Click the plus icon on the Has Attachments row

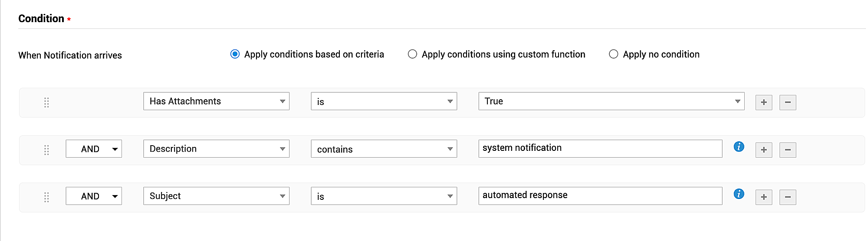coord(763,102)
